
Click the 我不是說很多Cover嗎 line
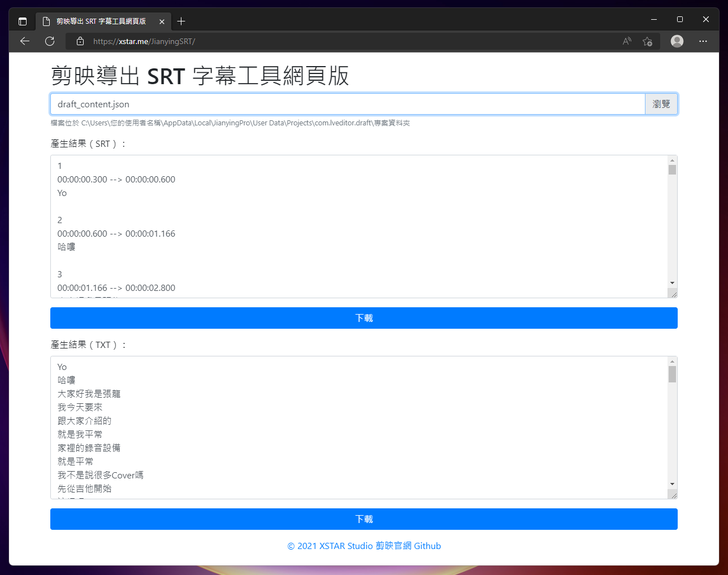tap(101, 475)
